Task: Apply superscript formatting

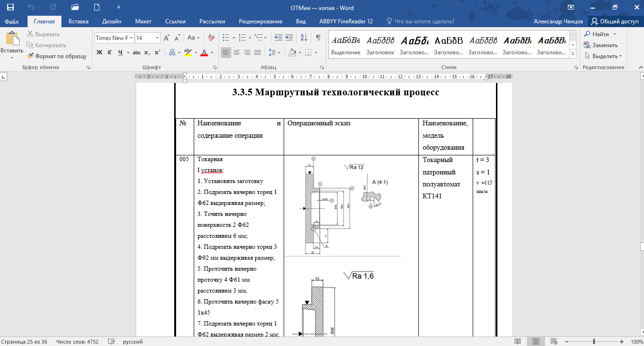Action: (x=158, y=52)
